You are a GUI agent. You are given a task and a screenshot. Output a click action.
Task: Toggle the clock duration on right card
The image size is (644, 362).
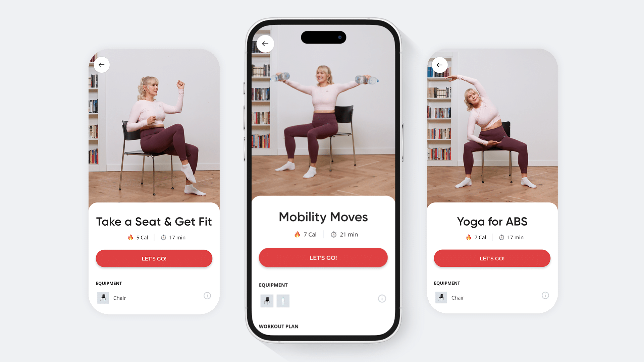pos(508,237)
